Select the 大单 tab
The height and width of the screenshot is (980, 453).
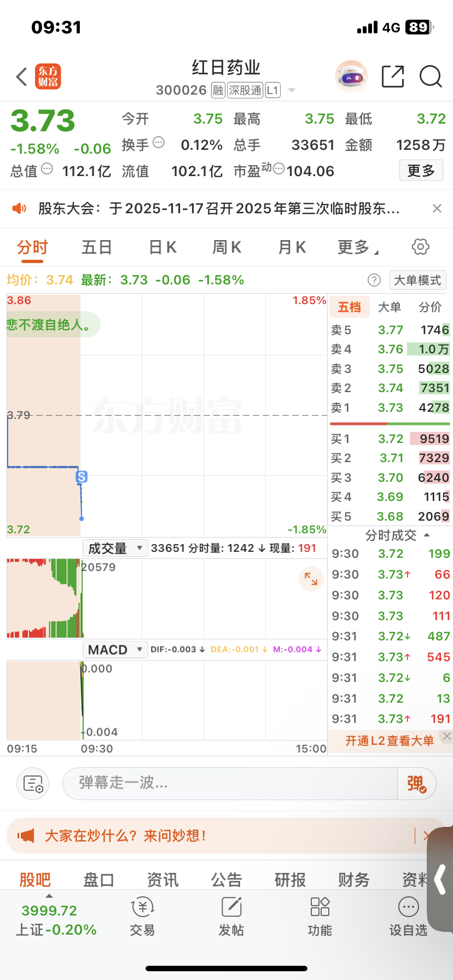pos(390,307)
